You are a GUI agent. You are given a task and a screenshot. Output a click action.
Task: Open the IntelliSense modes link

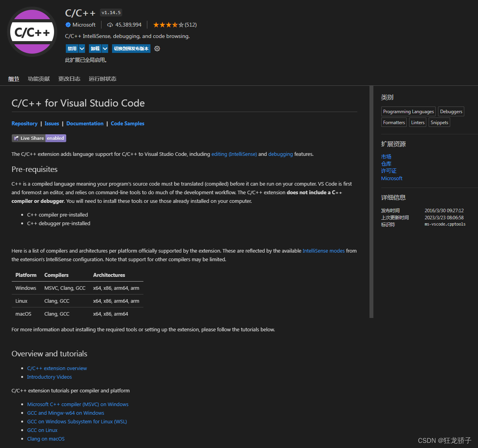click(x=324, y=251)
